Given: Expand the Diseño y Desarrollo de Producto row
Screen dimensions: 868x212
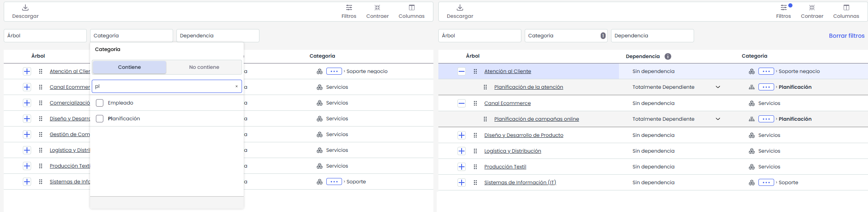Looking at the screenshot, I should [x=462, y=135].
